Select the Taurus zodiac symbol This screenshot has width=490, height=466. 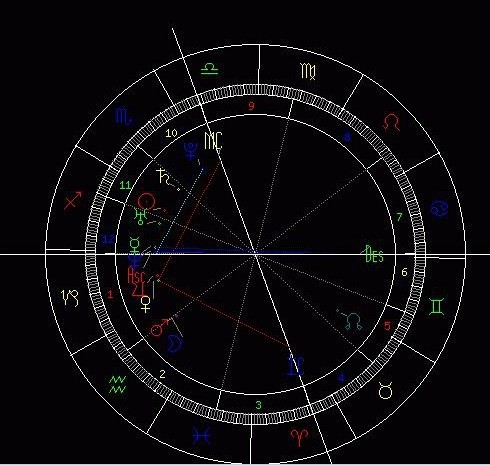click(x=385, y=390)
